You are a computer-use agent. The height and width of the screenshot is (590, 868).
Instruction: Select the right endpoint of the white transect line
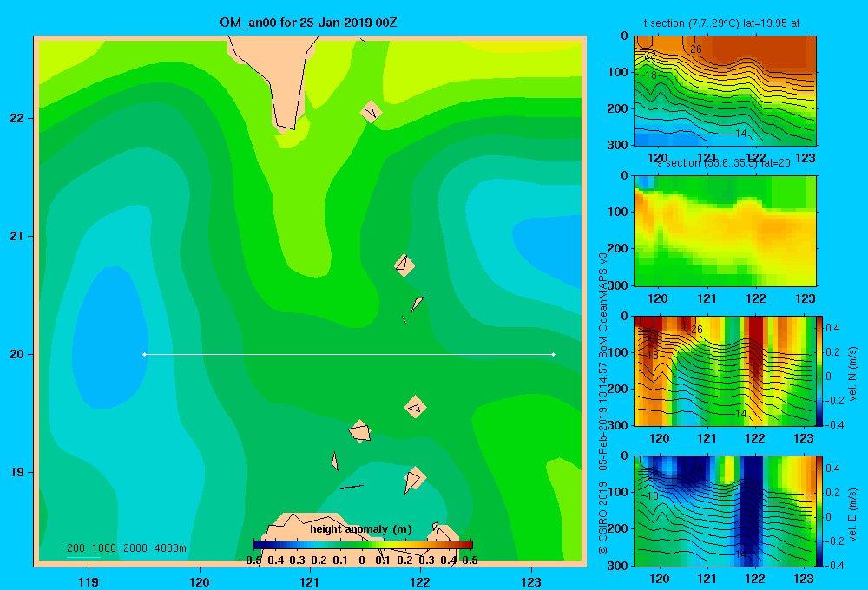click(554, 354)
